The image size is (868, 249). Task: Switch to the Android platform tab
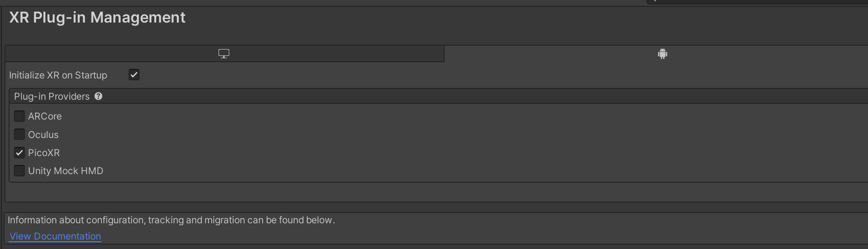(662, 54)
